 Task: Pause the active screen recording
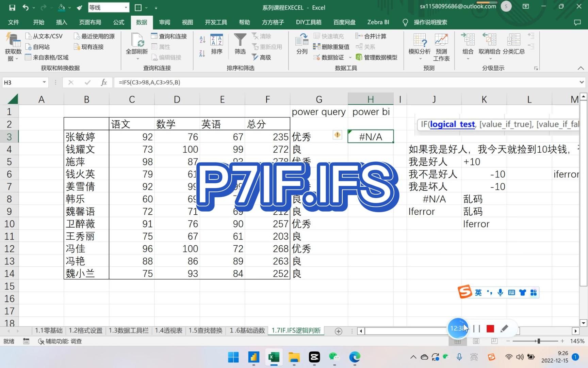tap(476, 328)
